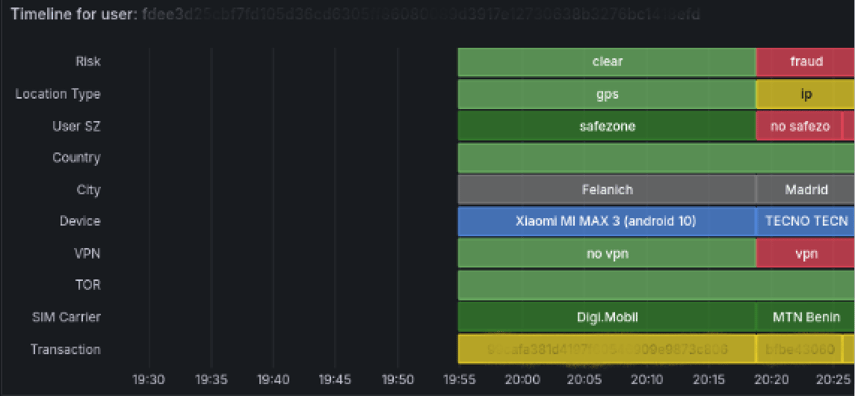Select the 'bfbe43080' Transaction segment
Viewport: 855px width, 396px height.
(x=799, y=349)
